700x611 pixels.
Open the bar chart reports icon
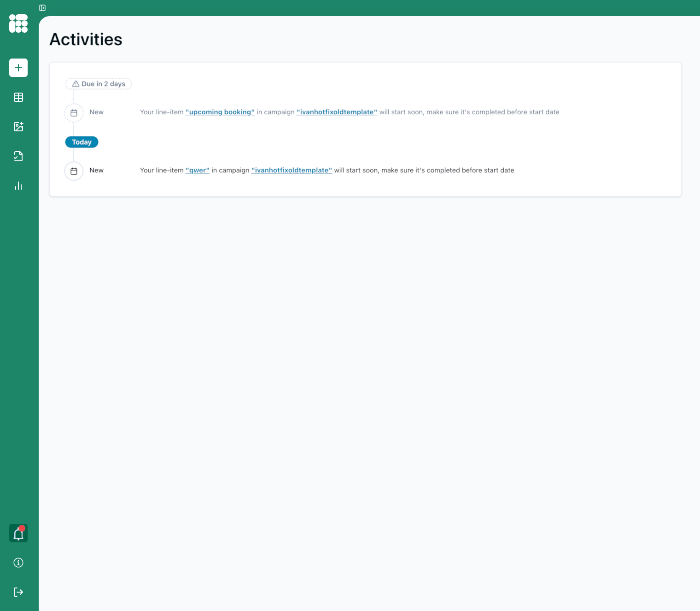point(18,186)
